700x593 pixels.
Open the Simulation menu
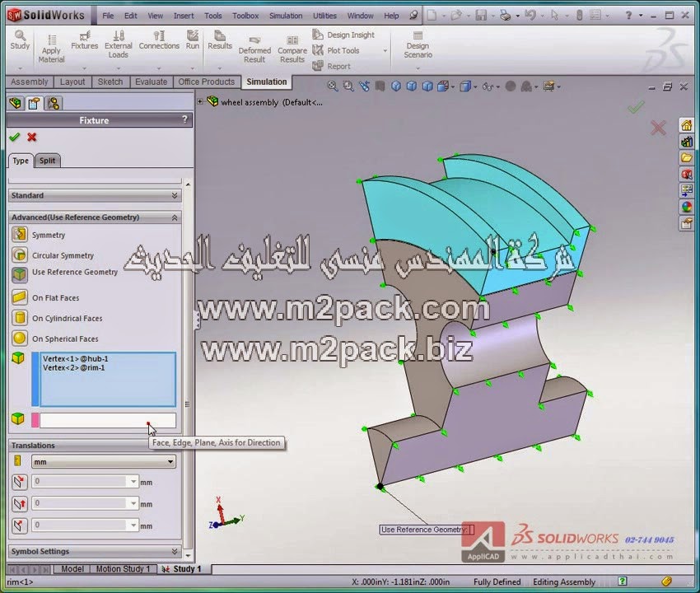286,16
